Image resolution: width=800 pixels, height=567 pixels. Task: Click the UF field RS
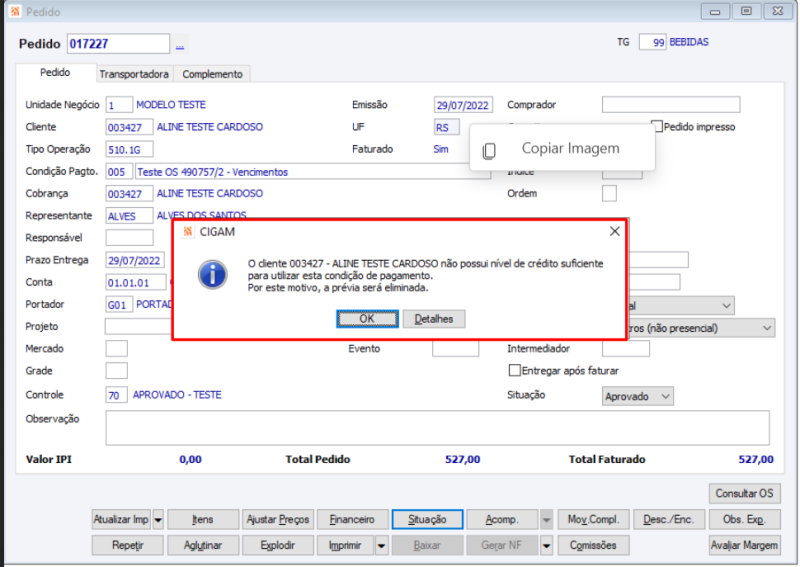point(446,127)
